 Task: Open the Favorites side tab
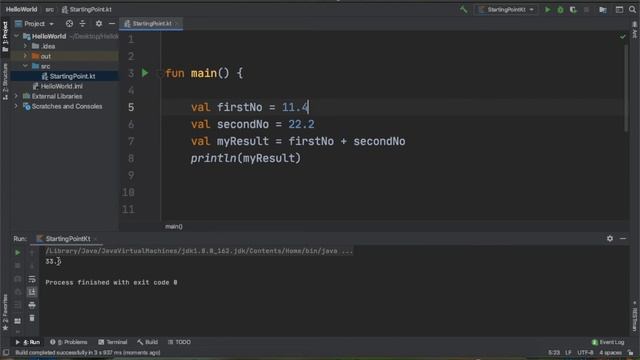5,312
